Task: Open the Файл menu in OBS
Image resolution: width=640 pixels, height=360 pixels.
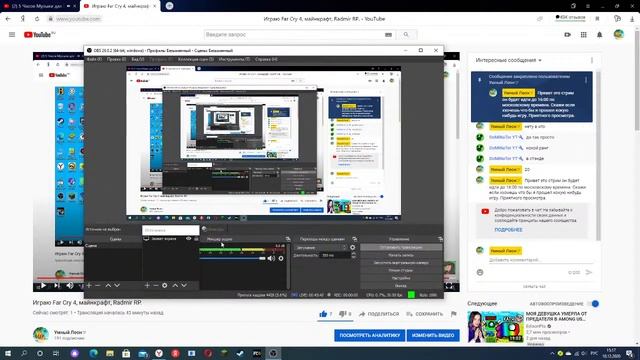Action: (x=94, y=59)
